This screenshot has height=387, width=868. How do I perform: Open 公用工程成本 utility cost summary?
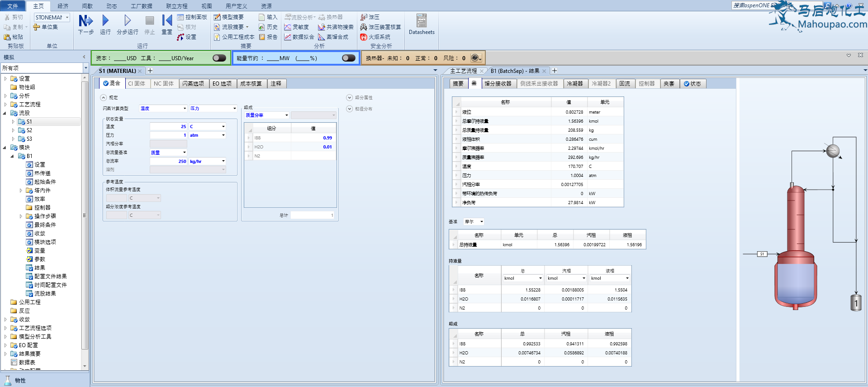tap(234, 37)
